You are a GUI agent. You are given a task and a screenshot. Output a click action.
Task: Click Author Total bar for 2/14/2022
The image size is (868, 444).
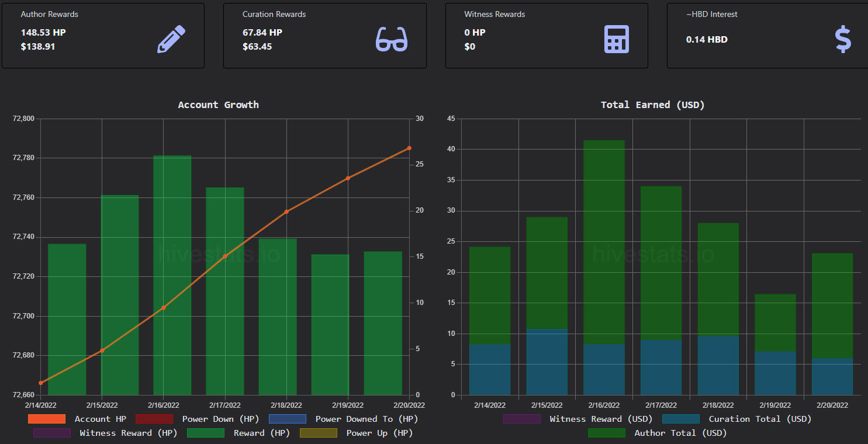[x=490, y=296]
